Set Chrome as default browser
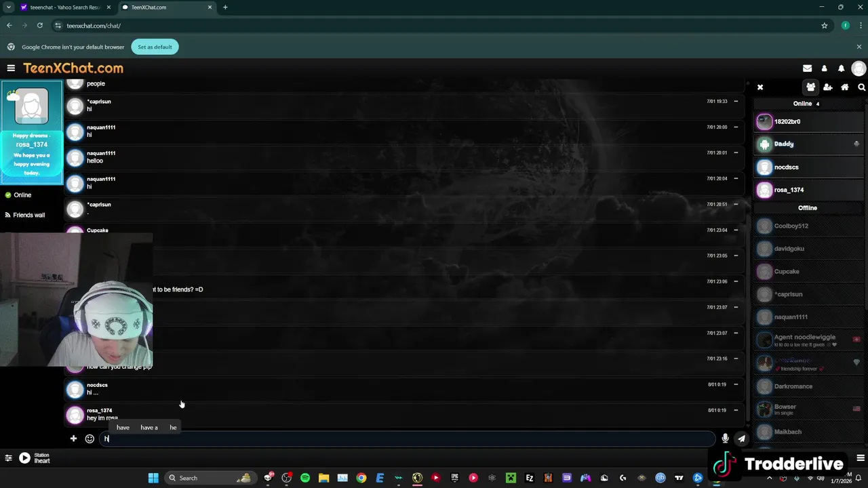Viewport: 868px width, 488px height. pos(155,47)
